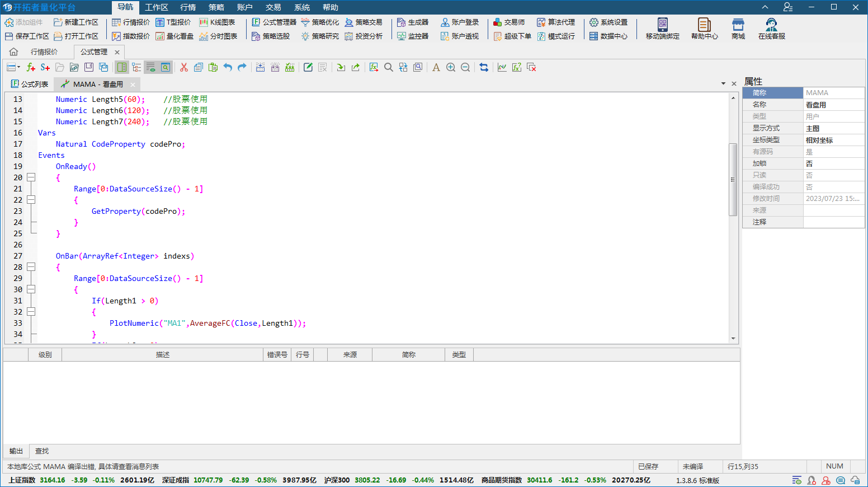The height and width of the screenshot is (487, 868).
Task: Click 超级下单 in the ribbon
Action: [512, 36]
